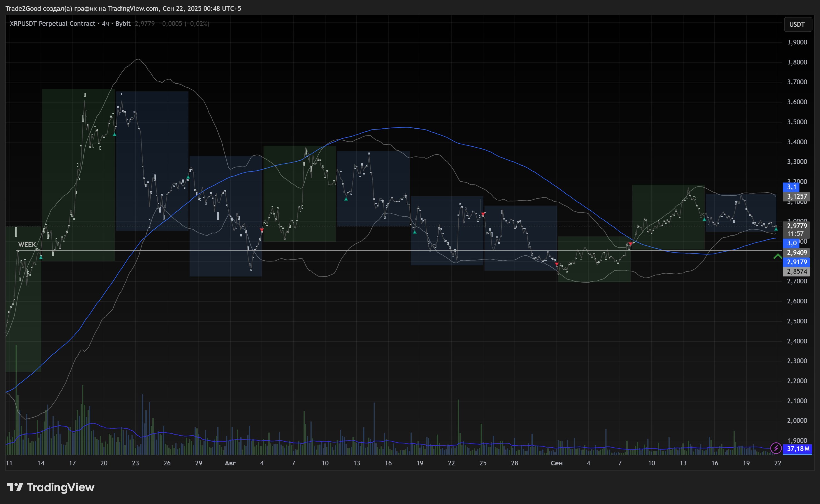
Task: Click the 2,8574 light gray price label
Action: (797, 271)
